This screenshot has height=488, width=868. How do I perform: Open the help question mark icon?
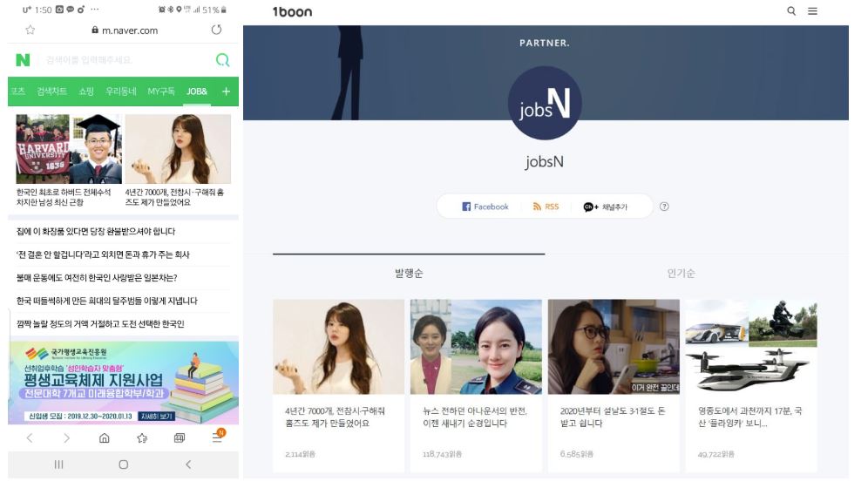664,207
